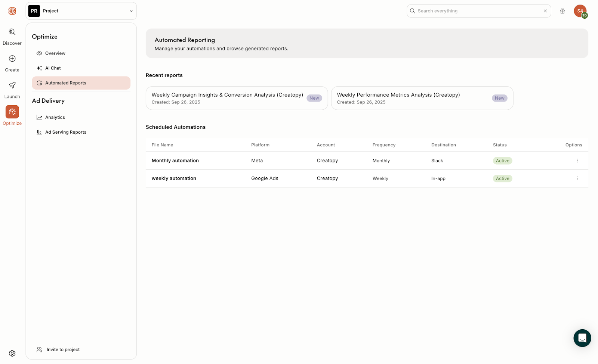598x364 pixels.
Task: Select the Optimize icon in sidebar
Action: point(12,112)
